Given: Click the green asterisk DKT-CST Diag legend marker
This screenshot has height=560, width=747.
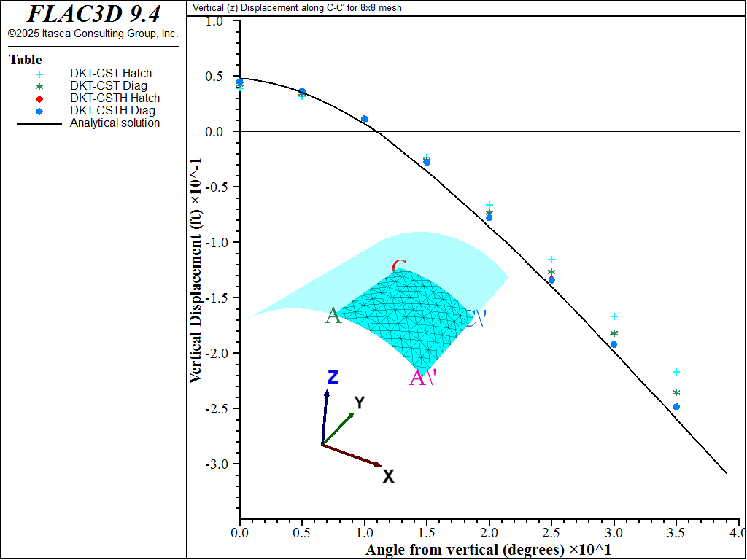Looking at the screenshot, I should point(39,86).
